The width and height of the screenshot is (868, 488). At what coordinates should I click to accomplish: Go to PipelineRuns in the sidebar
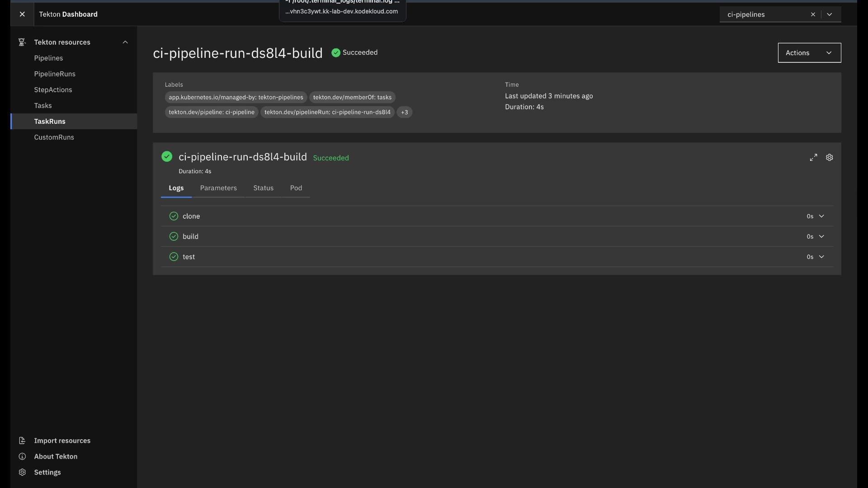coord(55,74)
